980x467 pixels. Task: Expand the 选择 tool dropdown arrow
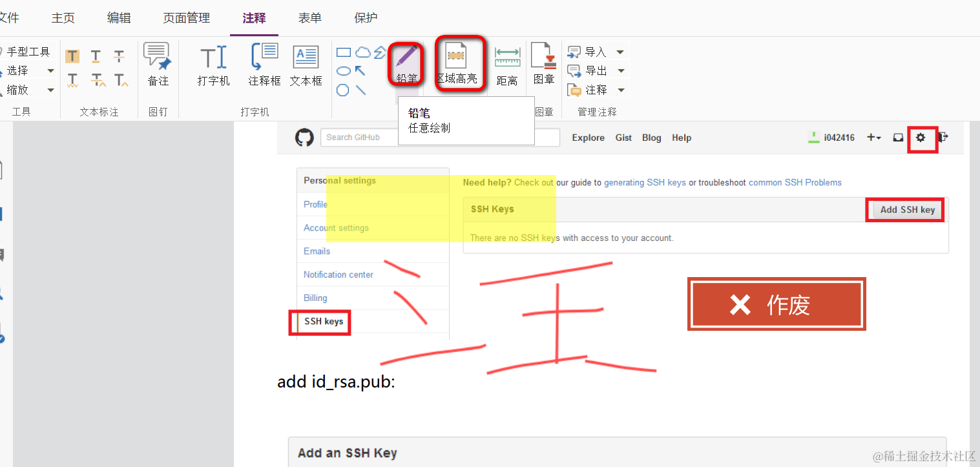pos(50,70)
